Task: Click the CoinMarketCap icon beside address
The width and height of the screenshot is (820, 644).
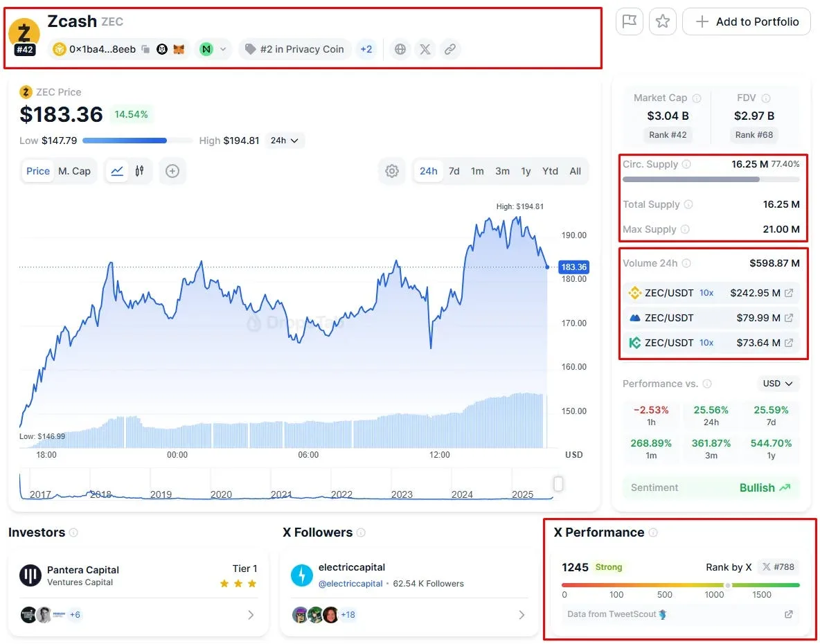Action: click(162, 49)
